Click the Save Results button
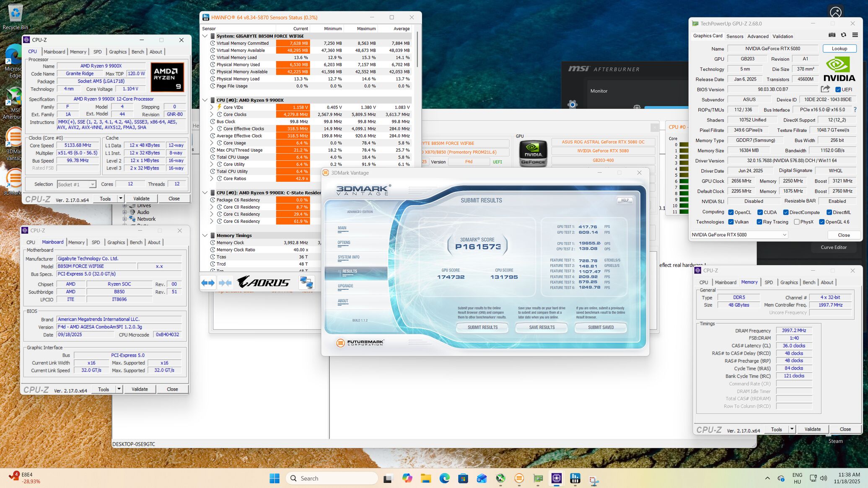The width and height of the screenshot is (868, 488). point(542,328)
